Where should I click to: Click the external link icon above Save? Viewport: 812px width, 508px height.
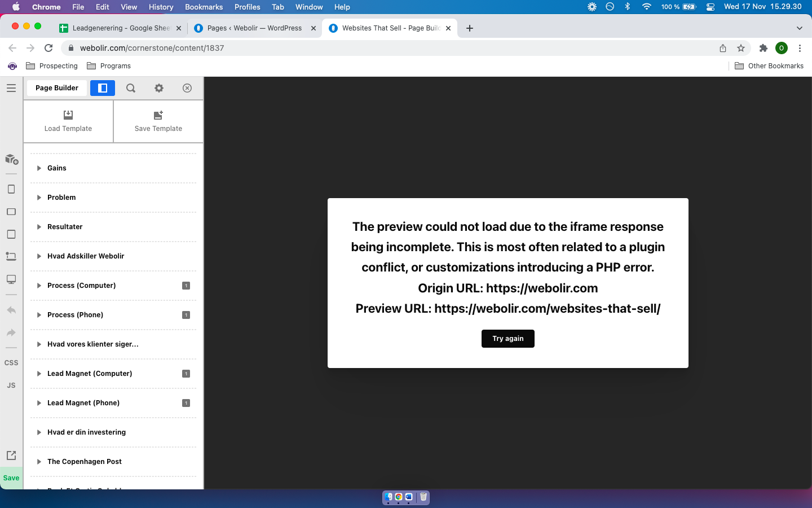[x=11, y=455]
